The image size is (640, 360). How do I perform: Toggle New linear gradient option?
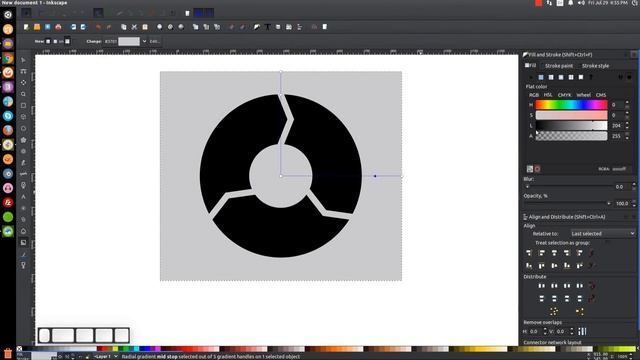point(48,41)
